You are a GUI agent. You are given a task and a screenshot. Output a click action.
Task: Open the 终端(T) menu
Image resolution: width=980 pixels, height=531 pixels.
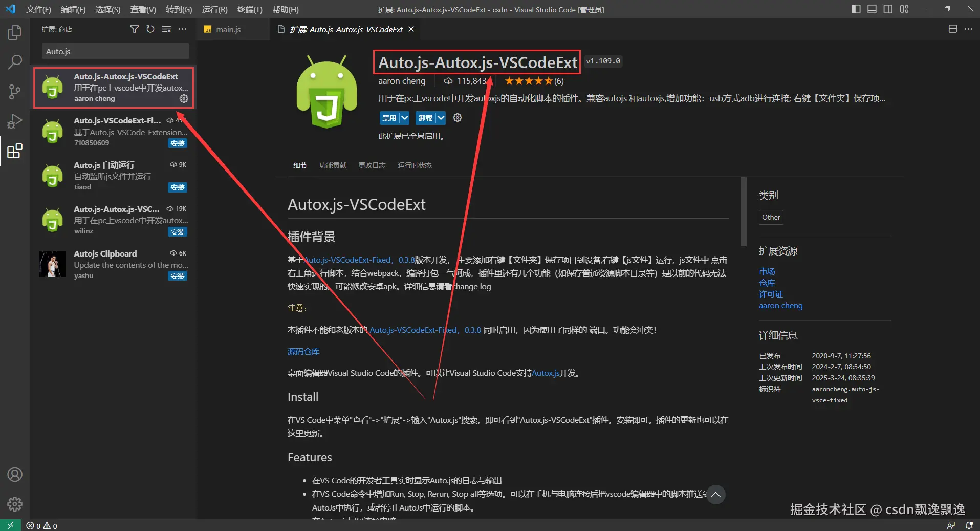pyautogui.click(x=250, y=10)
